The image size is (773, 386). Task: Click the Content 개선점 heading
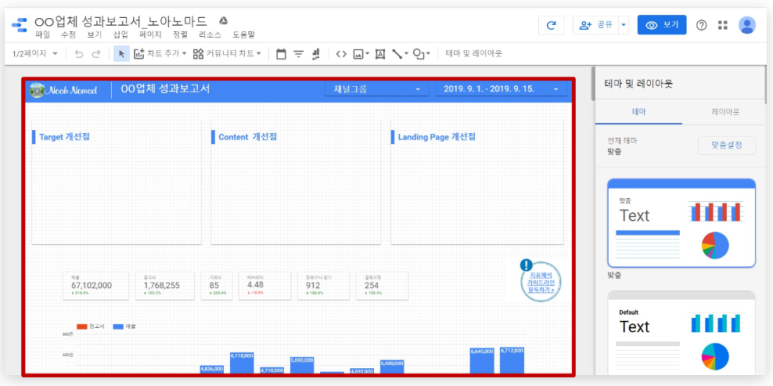(247, 137)
